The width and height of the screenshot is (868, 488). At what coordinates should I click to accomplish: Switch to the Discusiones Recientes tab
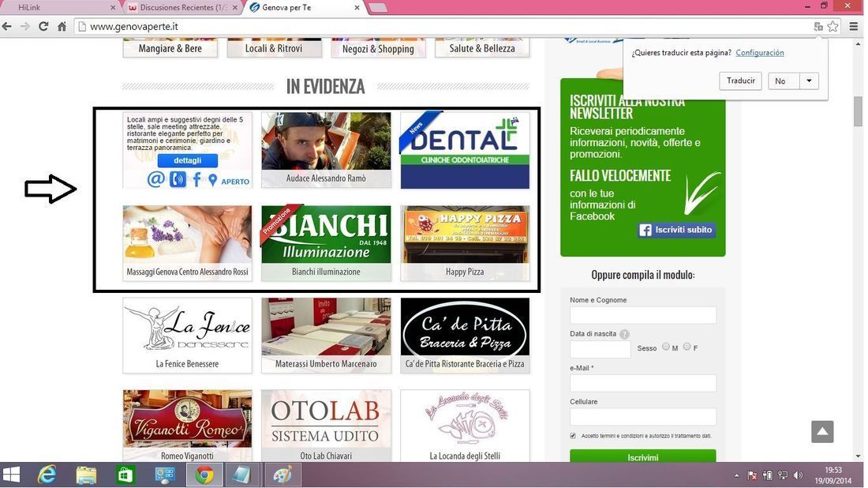pyautogui.click(x=183, y=7)
